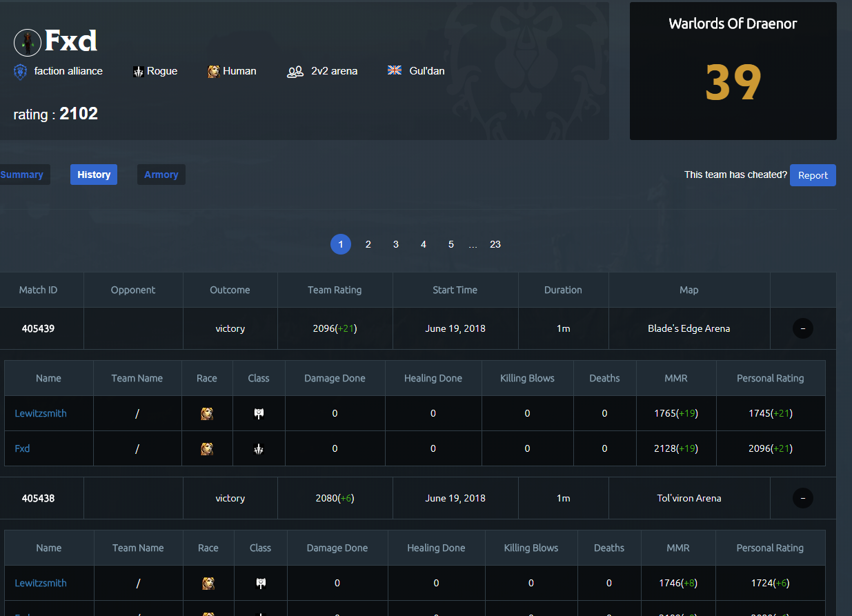852x616 pixels.
Task: Report this team for cheating
Action: pyautogui.click(x=813, y=175)
